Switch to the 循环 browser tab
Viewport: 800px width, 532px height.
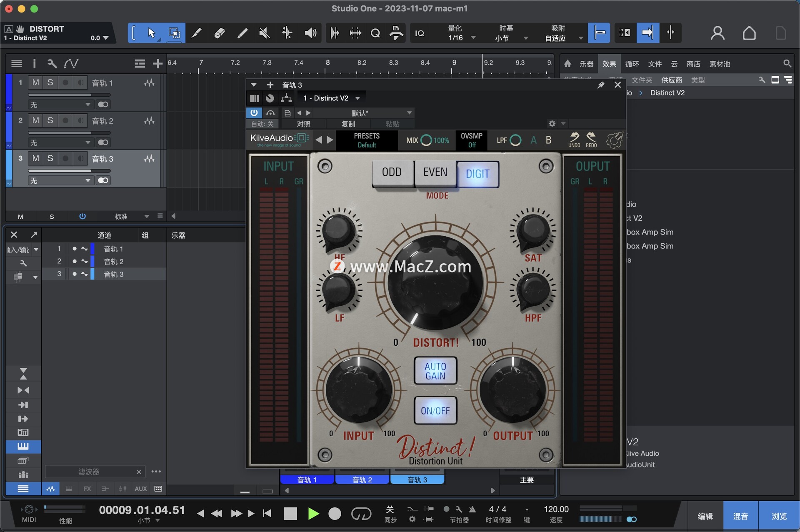click(632, 64)
